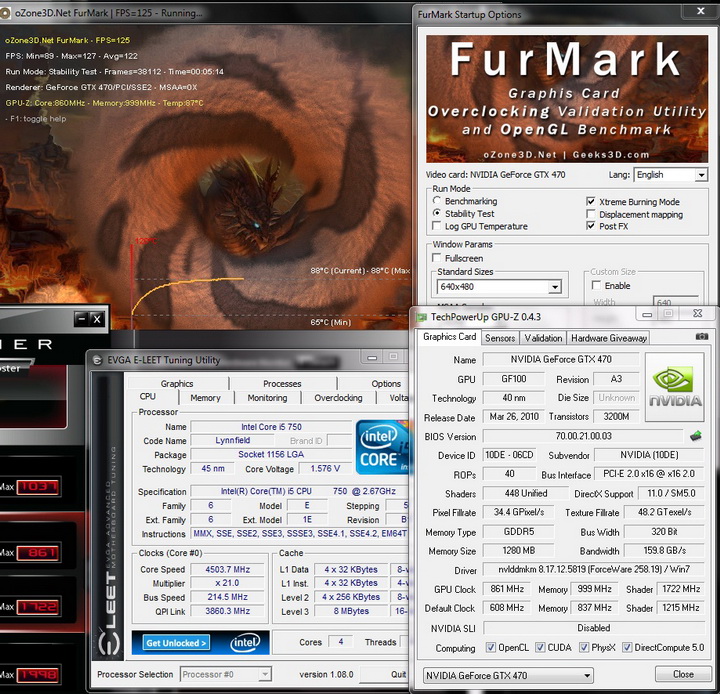Open the Hardware Giveaway tab
This screenshot has width=720, height=694.
(x=608, y=338)
